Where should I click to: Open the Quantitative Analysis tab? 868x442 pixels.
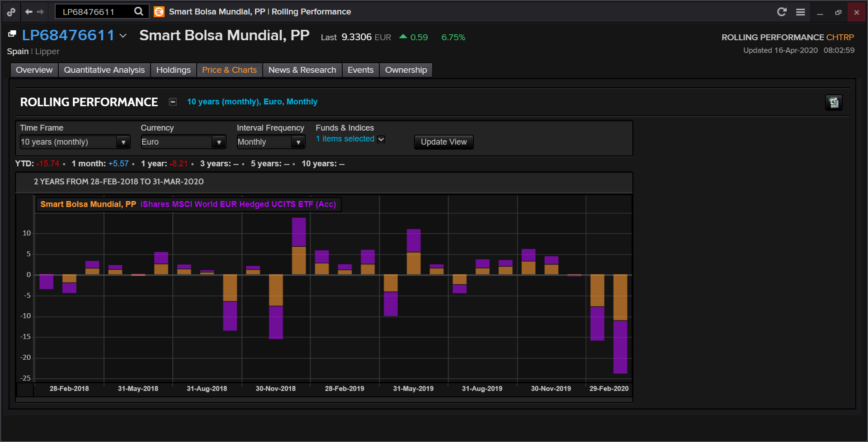pyautogui.click(x=104, y=70)
